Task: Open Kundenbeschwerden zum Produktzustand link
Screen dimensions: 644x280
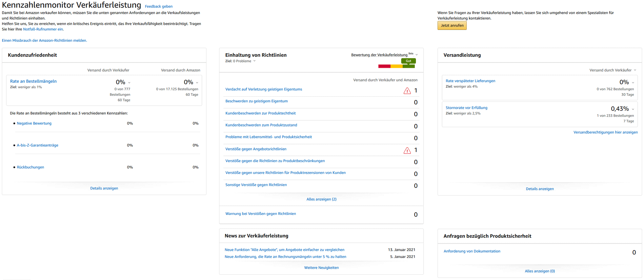Action: pyautogui.click(x=261, y=125)
